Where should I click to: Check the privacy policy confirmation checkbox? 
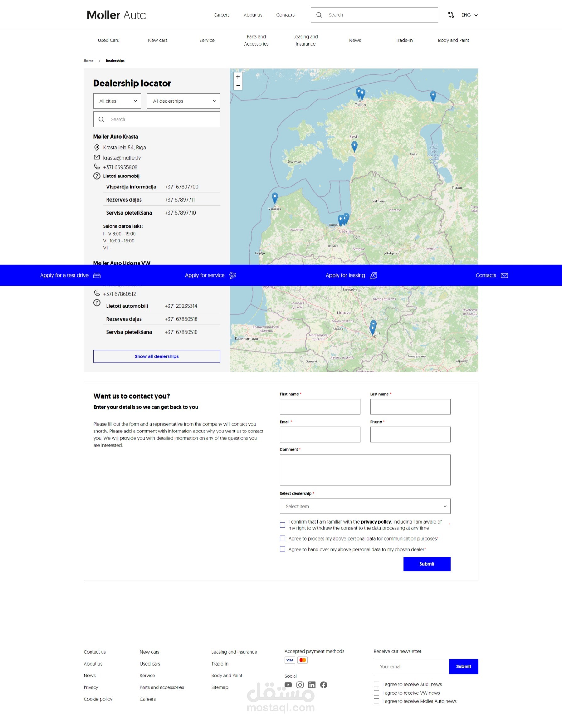click(283, 525)
